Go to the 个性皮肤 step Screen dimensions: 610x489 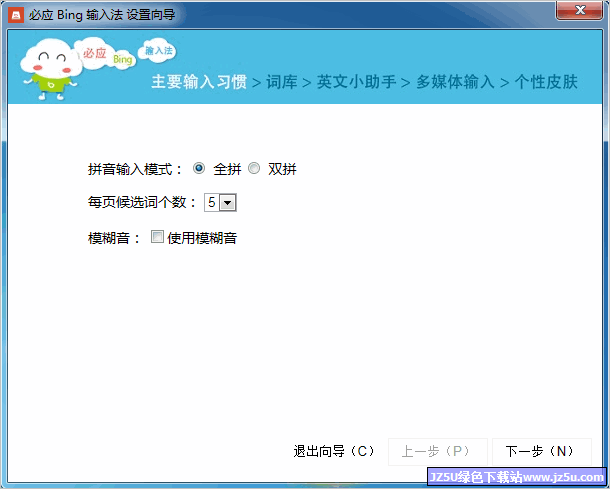[x=546, y=82]
